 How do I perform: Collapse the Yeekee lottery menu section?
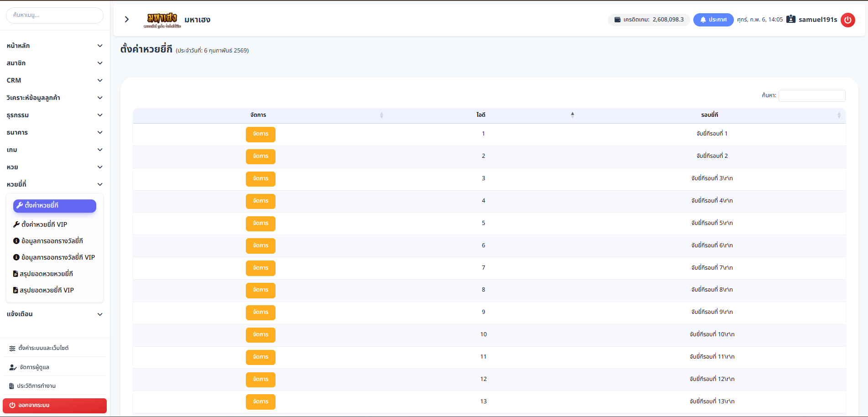pyautogui.click(x=55, y=184)
